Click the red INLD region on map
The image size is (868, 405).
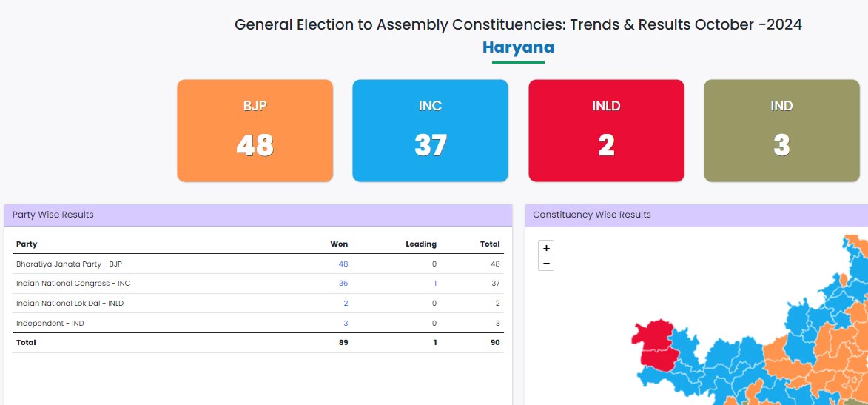coord(655,342)
